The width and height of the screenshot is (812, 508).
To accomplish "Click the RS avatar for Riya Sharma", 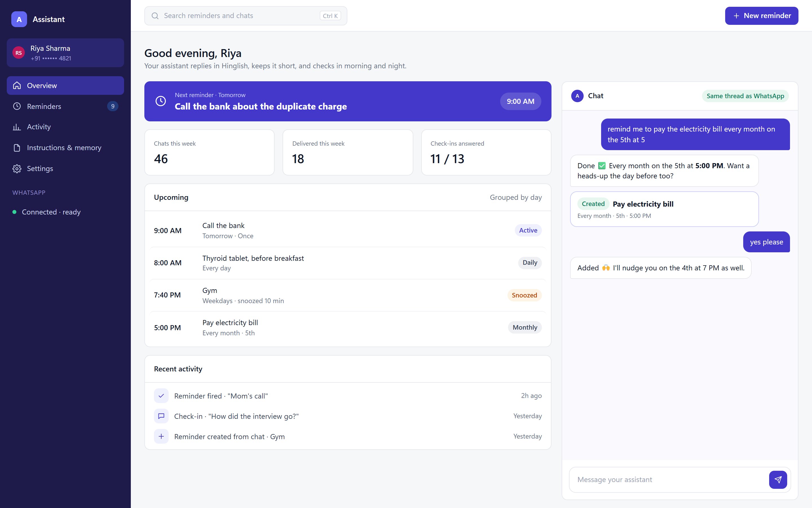I will pyautogui.click(x=18, y=53).
